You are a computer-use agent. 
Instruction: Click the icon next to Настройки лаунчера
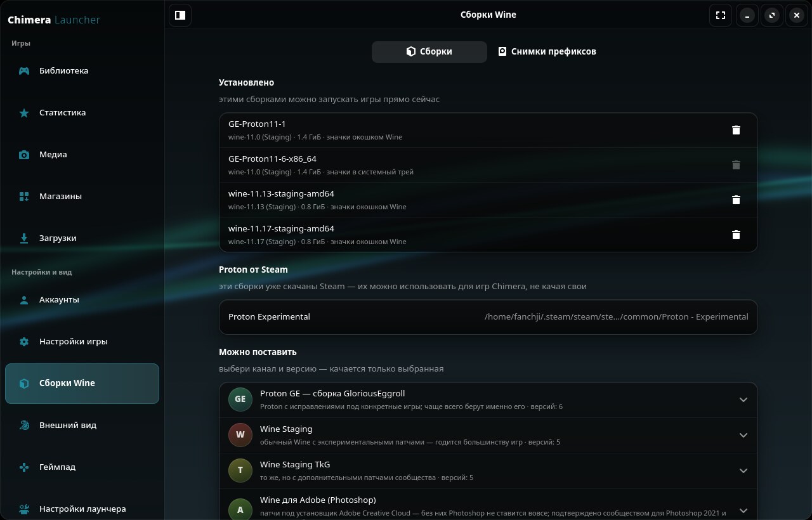point(24,509)
